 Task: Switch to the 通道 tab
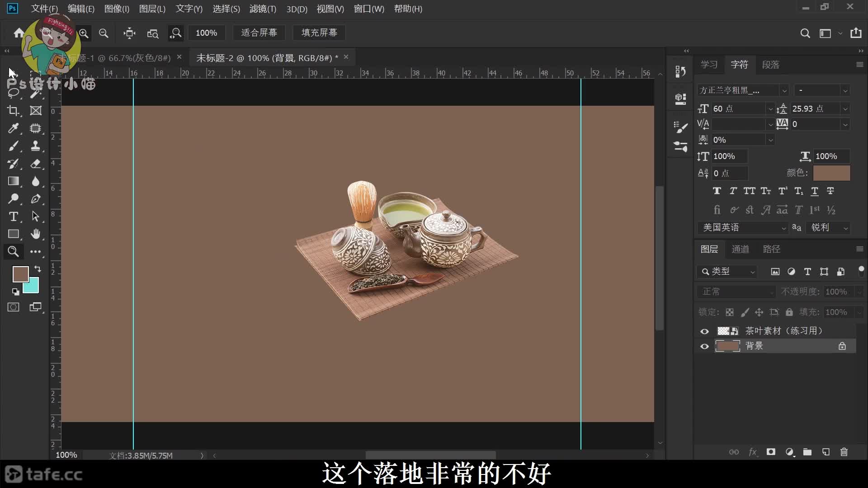(x=740, y=249)
